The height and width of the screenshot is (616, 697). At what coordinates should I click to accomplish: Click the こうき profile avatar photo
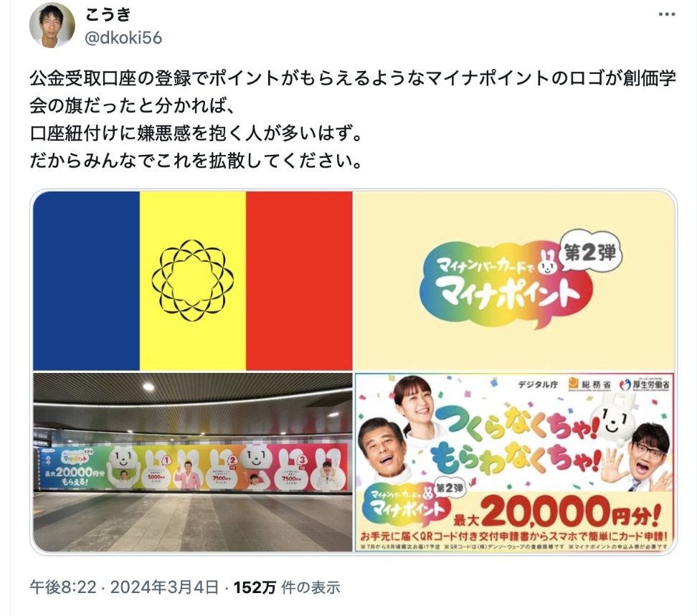[52, 25]
